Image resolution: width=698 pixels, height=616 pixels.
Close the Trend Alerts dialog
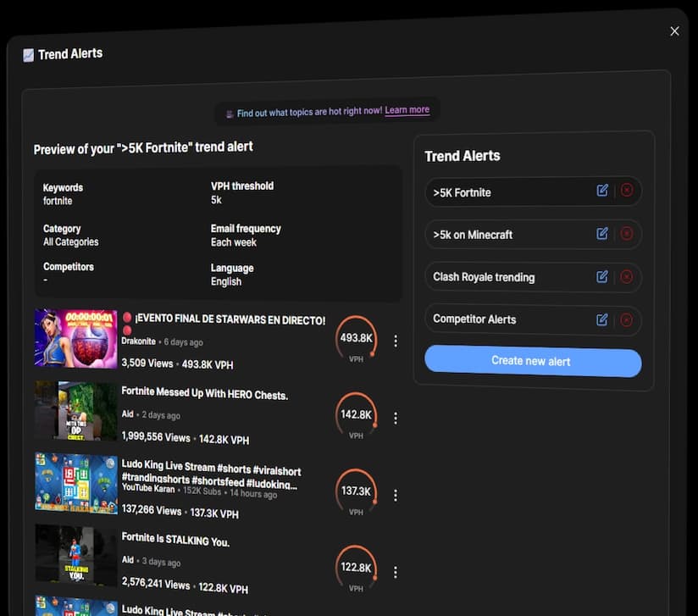tap(674, 31)
